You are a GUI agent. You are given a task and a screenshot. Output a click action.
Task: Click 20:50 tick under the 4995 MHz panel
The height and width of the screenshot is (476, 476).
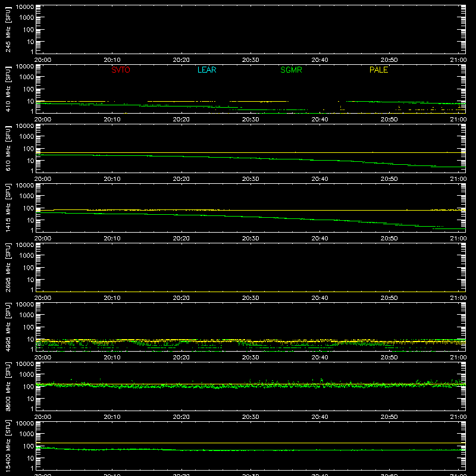[389, 358]
